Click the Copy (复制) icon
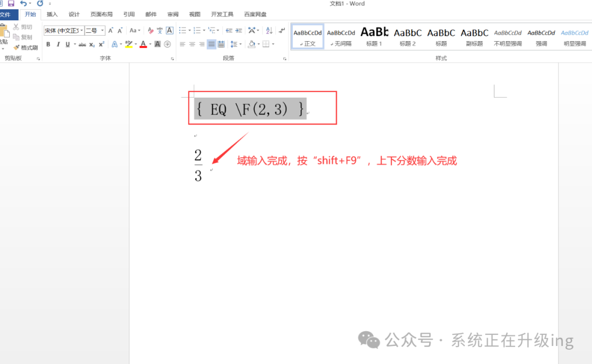 coord(16,37)
